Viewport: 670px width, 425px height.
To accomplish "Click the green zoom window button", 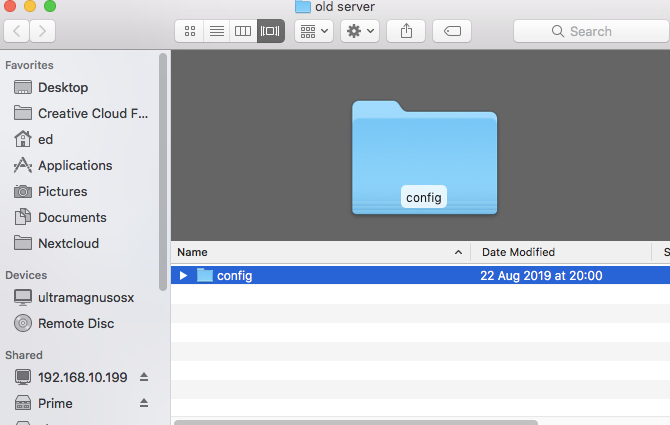I will tap(50, 6).
